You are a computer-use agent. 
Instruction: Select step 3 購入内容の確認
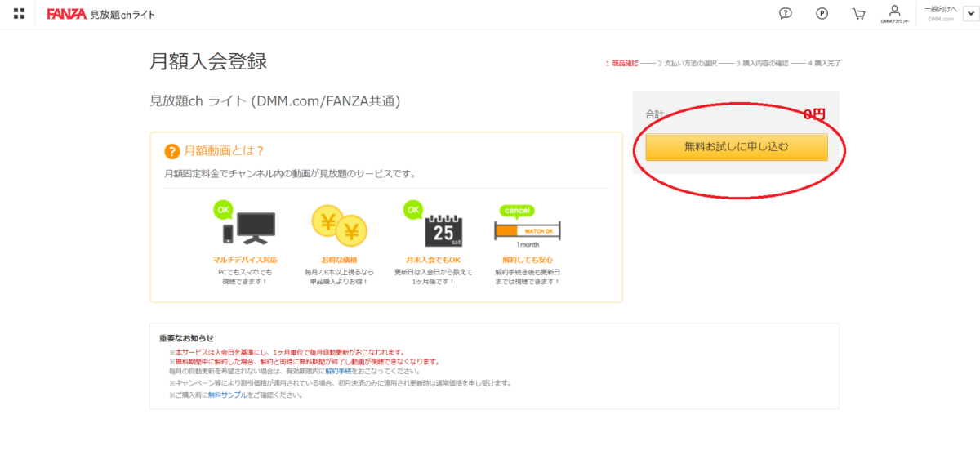pyautogui.click(x=763, y=63)
